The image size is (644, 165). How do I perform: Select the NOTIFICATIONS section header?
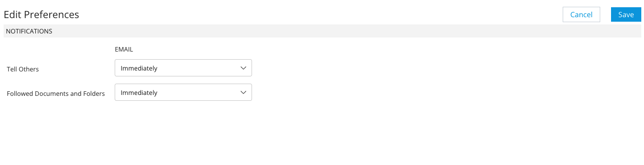click(29, 31)
